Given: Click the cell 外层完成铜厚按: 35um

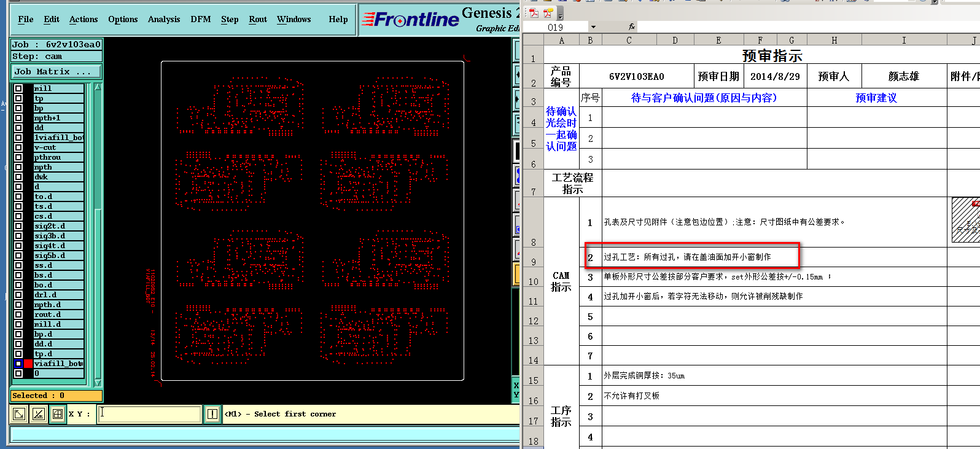Looking at the screenshot, I should (774, 375).
